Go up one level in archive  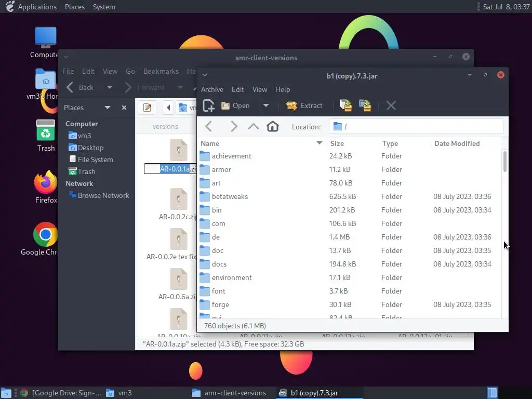[x=253, y=127]
